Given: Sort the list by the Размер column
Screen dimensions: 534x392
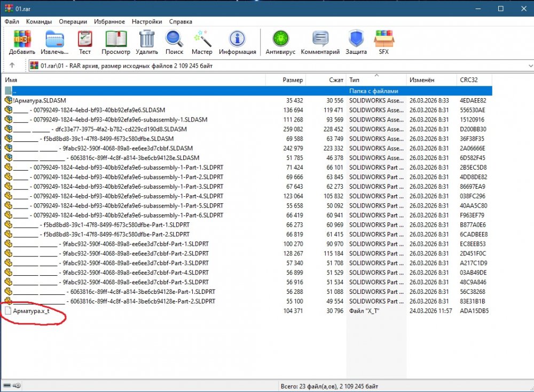Looking at the screenshot, I should (x=286, y=79).
